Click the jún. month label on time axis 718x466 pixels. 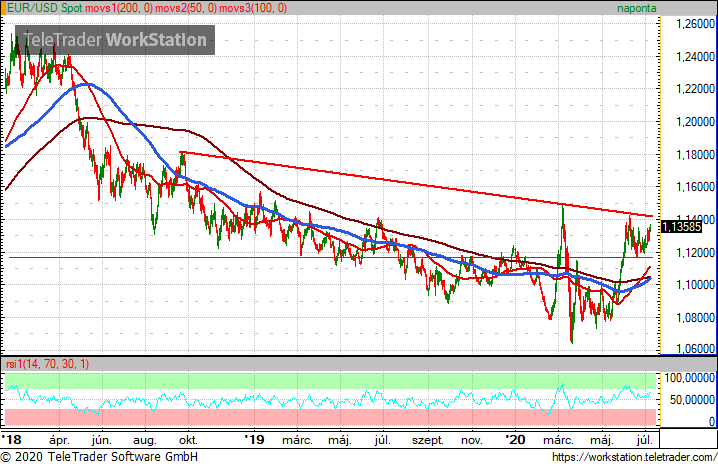[101, 440]
